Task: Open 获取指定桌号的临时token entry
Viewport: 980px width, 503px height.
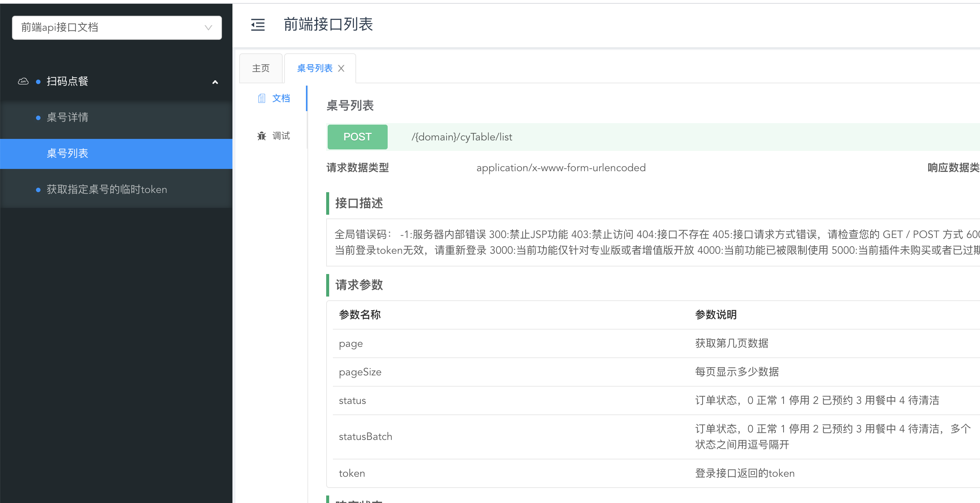Action: pos(106,189)
